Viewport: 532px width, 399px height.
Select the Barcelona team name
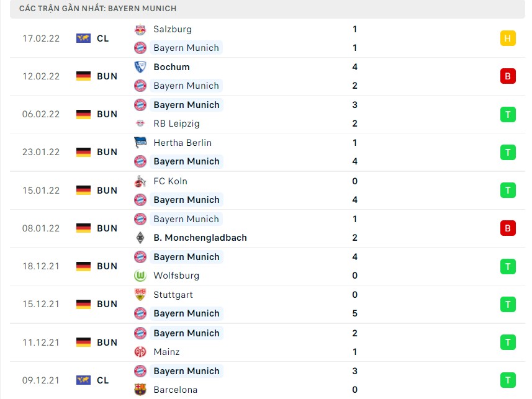coord(176,390)
